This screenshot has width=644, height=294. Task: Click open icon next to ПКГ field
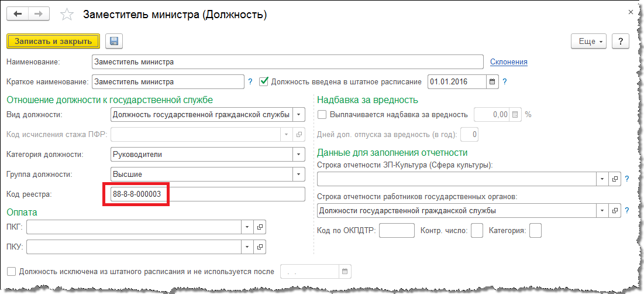click(x=260, y=227)
